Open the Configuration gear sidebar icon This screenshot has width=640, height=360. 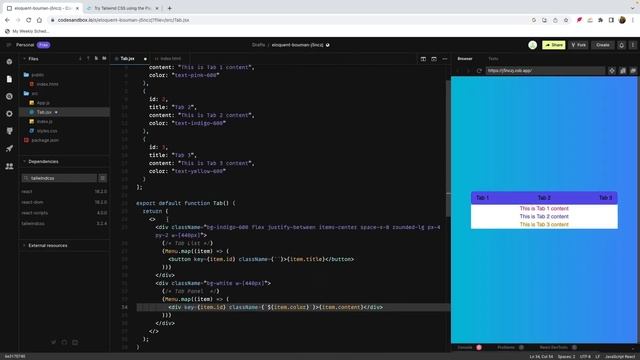point(9,114)
